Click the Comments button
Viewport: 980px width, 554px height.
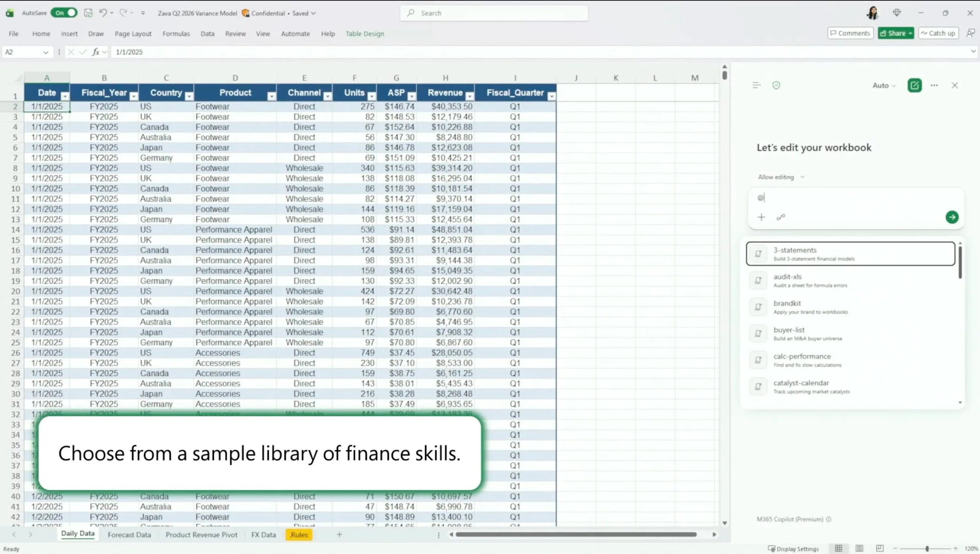[850, 33]
